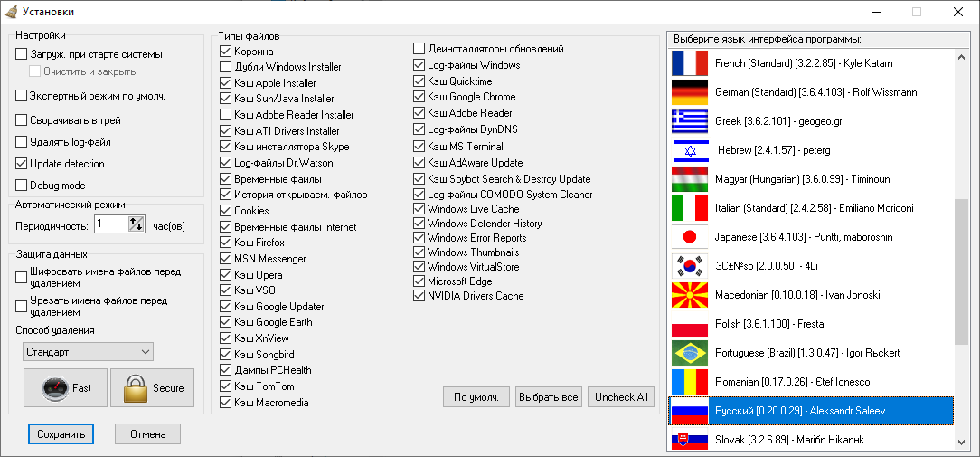
Task: Uncheck Кэш Opera option
Action: 226,275
